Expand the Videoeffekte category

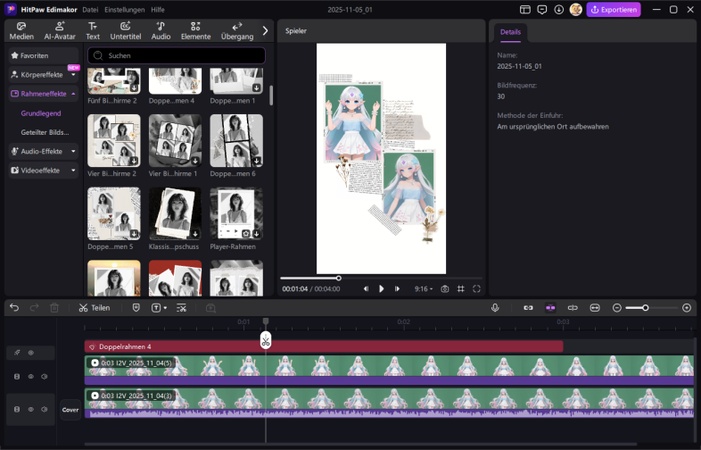click(x=42, y=171)
